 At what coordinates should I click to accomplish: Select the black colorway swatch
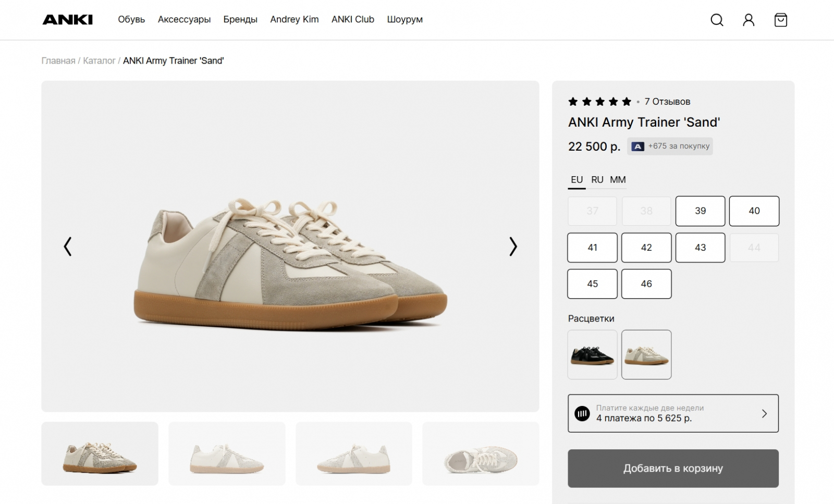pos(592,354)
